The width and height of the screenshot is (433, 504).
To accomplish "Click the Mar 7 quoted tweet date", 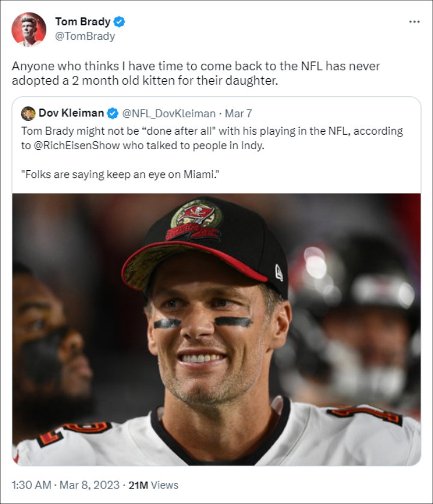I will coord(238,114).
